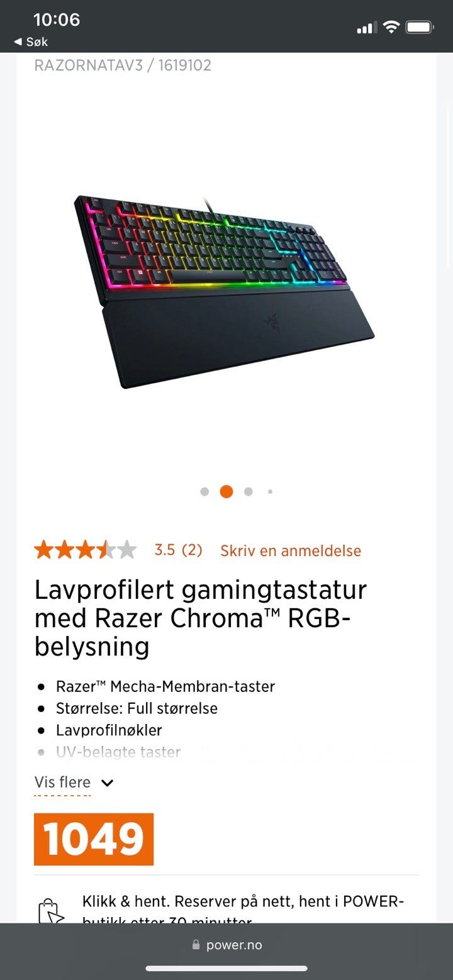Viewport: 453px width, 980px height.
Task: Tap the Klikk & hent reservation text
Action: coord(243,911)
